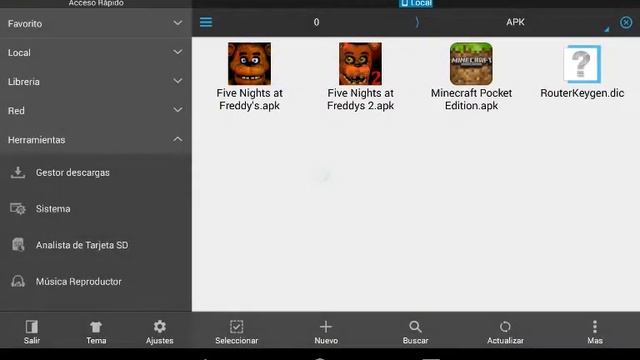640x360 pixels.
Task: Click Five Nights at Freddy's.apk filename
Action: click(x=249, y=99)
